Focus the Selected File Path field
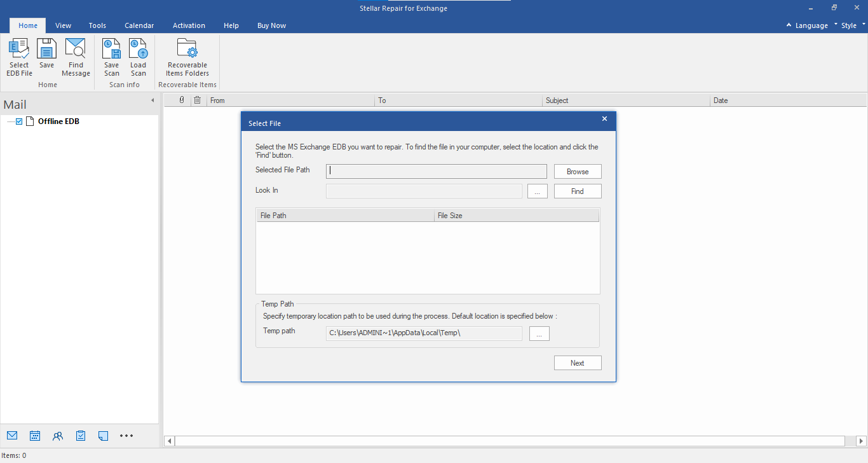 [437, 171]
